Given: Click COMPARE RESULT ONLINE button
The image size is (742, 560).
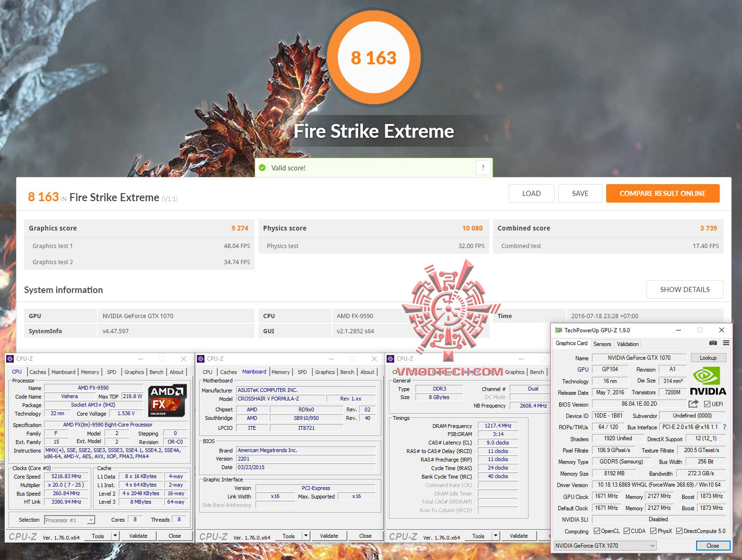Looking at the screenshot, I should pos(662,194).
